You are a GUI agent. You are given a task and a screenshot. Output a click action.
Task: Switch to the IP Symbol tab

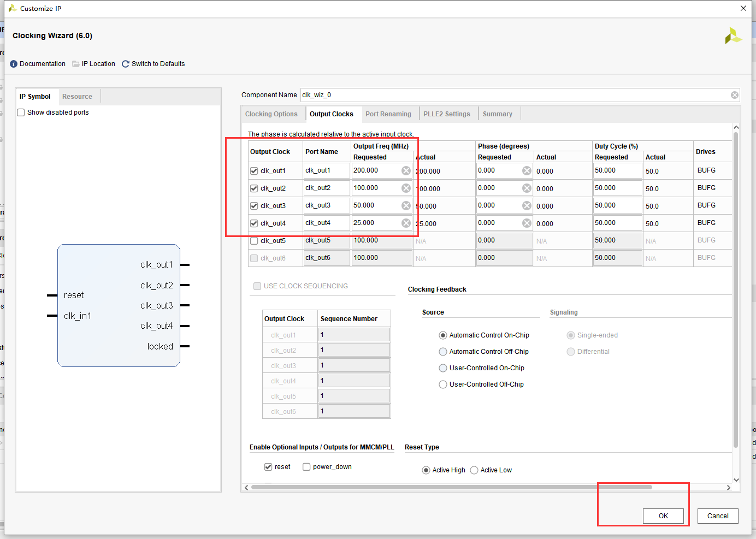pos(35,97)
